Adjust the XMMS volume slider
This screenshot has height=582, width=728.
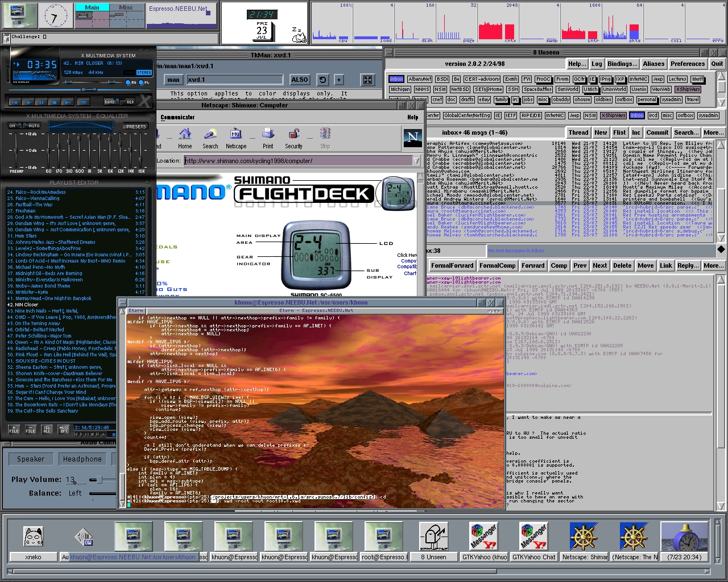click(80, 82)
